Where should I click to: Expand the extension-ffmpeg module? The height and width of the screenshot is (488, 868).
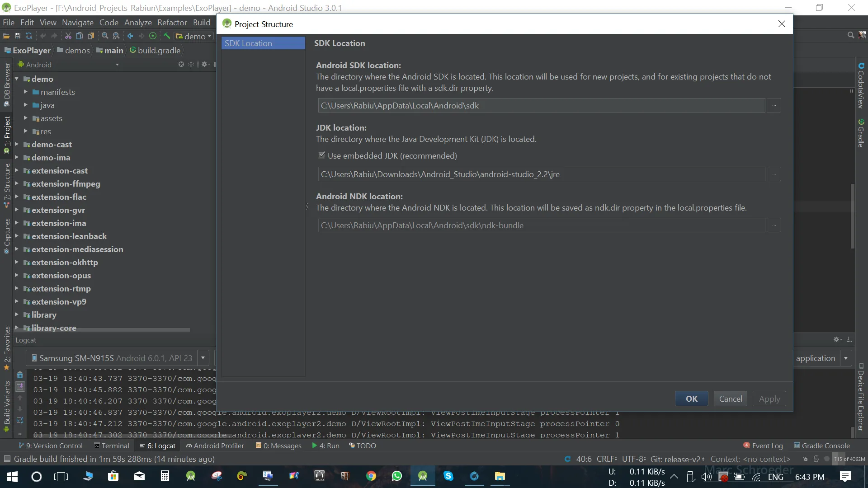(17, 184)
